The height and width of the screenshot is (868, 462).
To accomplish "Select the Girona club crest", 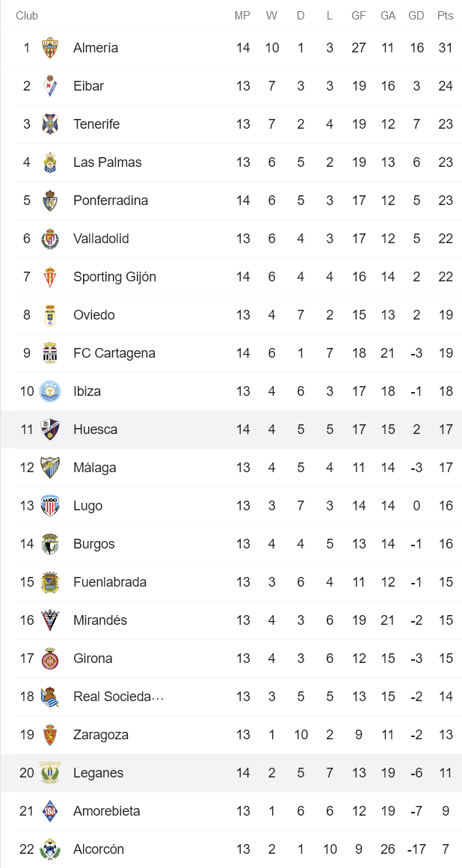I will coord(51,658).
